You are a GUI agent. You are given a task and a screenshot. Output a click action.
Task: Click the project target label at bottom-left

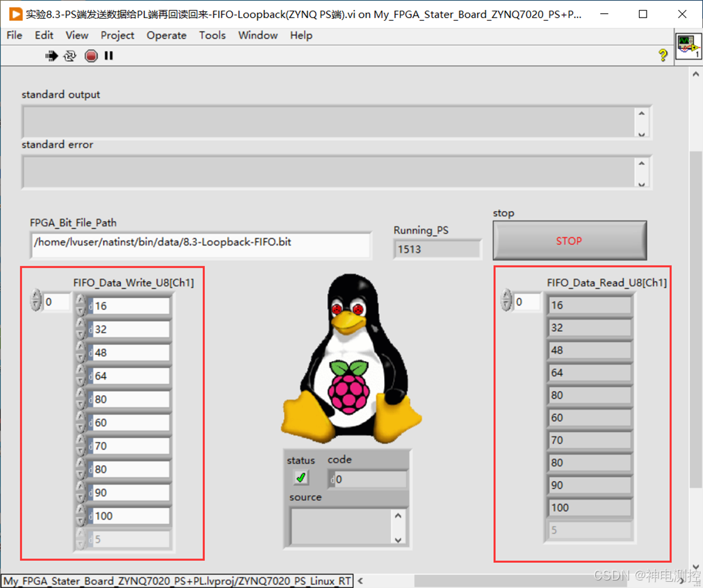(177, 581)
